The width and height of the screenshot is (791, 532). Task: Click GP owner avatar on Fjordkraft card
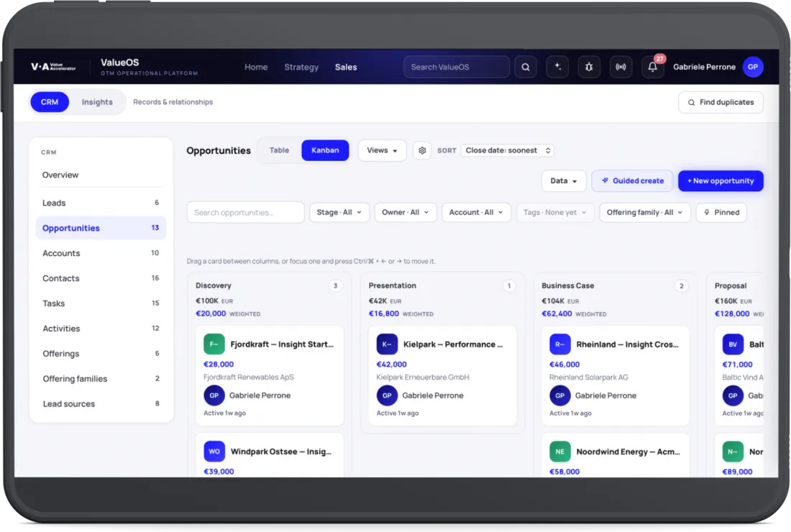(214, 395)
